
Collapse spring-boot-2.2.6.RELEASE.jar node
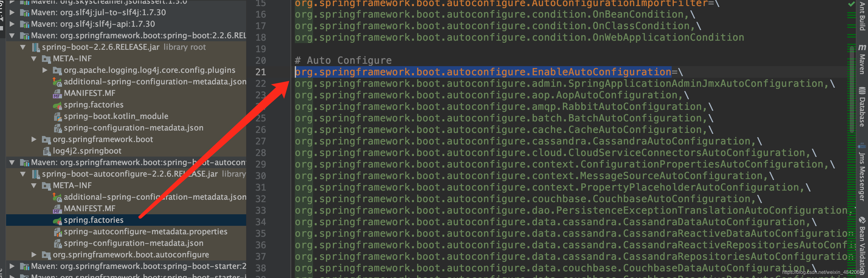pos(23,47)
